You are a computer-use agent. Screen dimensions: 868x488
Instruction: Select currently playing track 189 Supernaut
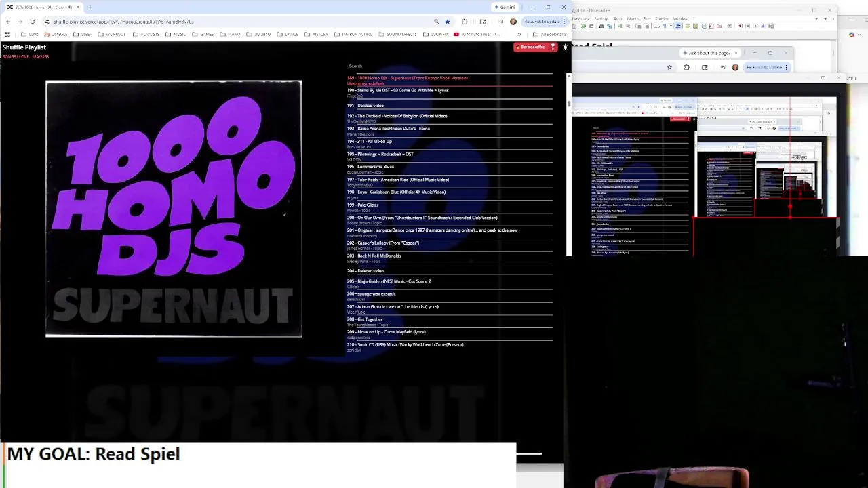(x=450, y=80)
